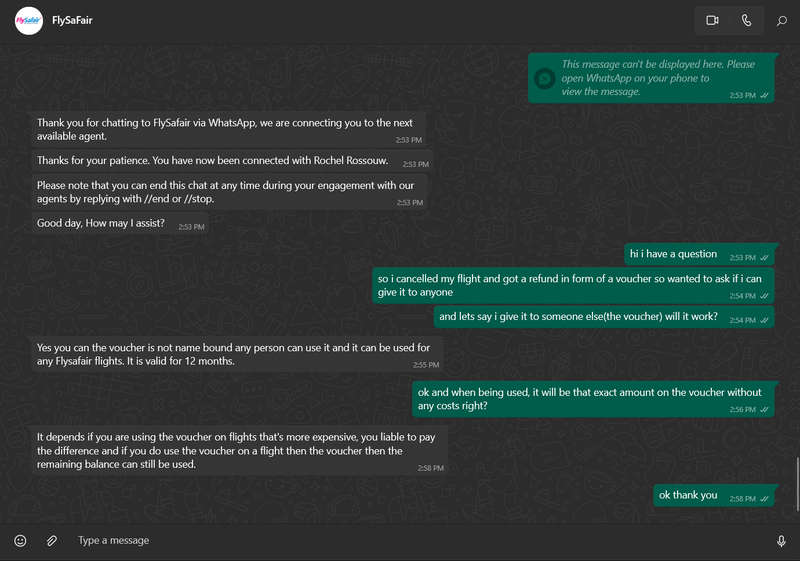This screenshot has height=561, width=800.
Task: Click the paperclip attach icon
Action: (x=52, y=541)
